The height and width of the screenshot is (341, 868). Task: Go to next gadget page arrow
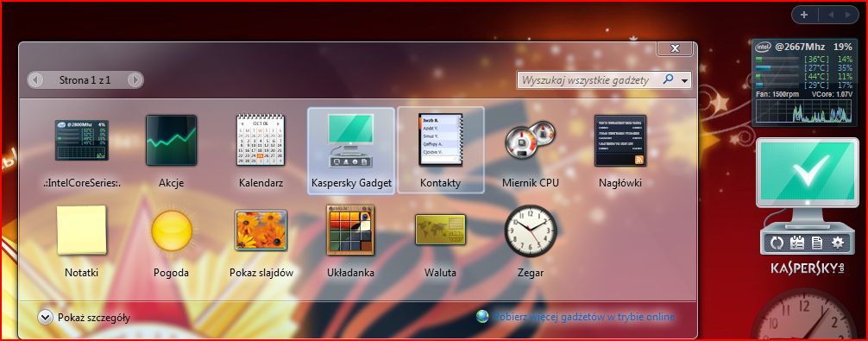[x=135, y=80]
